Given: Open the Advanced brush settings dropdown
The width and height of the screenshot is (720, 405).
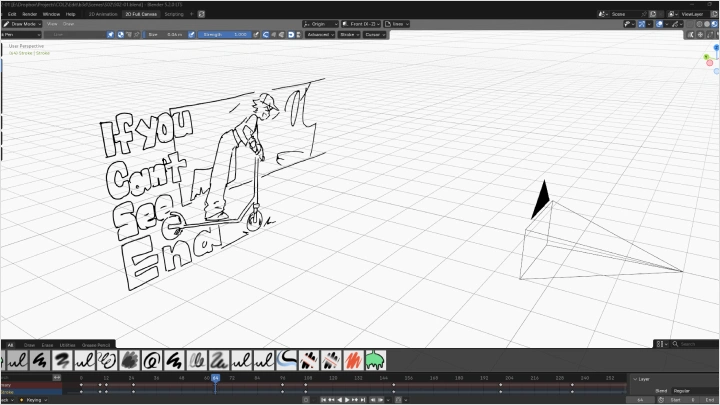Looking at the screenshot, I should pyautogui.click(x=320, y=34).
